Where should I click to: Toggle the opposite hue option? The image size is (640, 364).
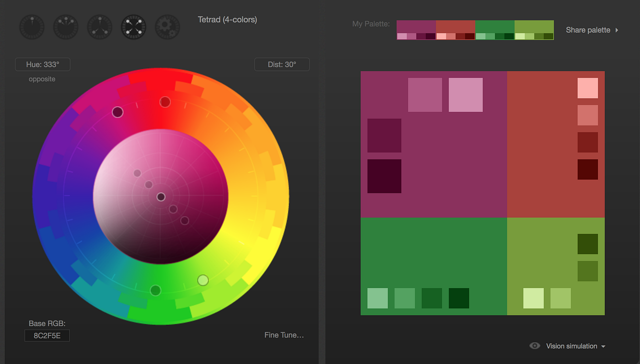click(x=42, y=79)
